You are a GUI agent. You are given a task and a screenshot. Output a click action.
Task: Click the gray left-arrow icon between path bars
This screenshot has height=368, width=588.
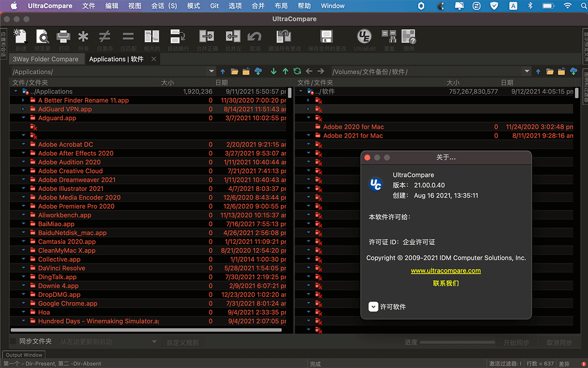click(x=309, y=72)
